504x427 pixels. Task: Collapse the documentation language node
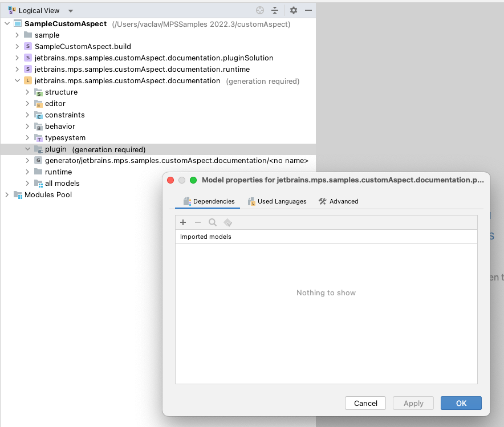coord(17,80)
